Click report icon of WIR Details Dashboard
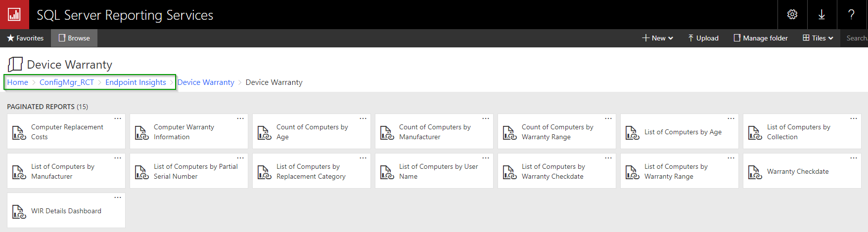 tap(19, 212)
